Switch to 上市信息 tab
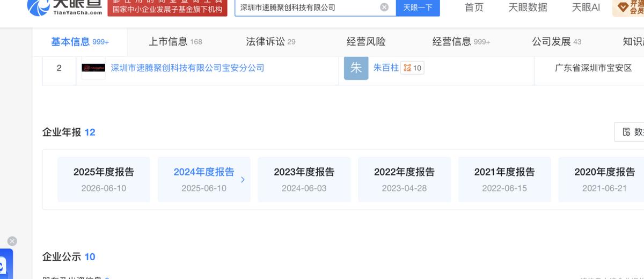The height and width of the screenshot is (279, 644). click(175, 42)
